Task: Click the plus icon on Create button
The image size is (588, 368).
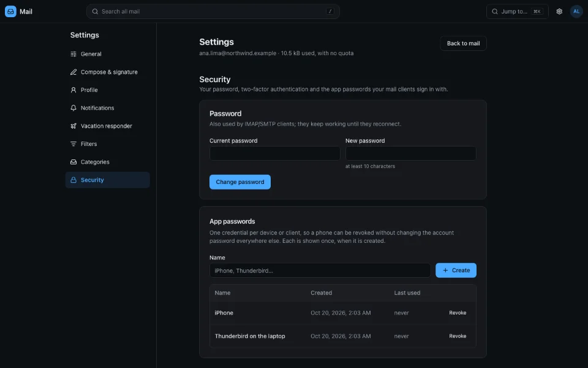Action: [x=445, y=270]
